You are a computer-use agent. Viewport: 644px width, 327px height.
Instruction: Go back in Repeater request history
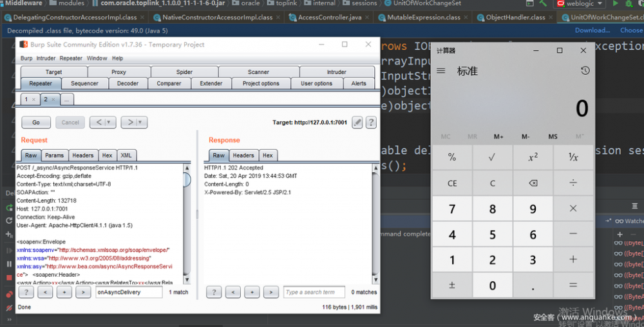click(99, 122)
